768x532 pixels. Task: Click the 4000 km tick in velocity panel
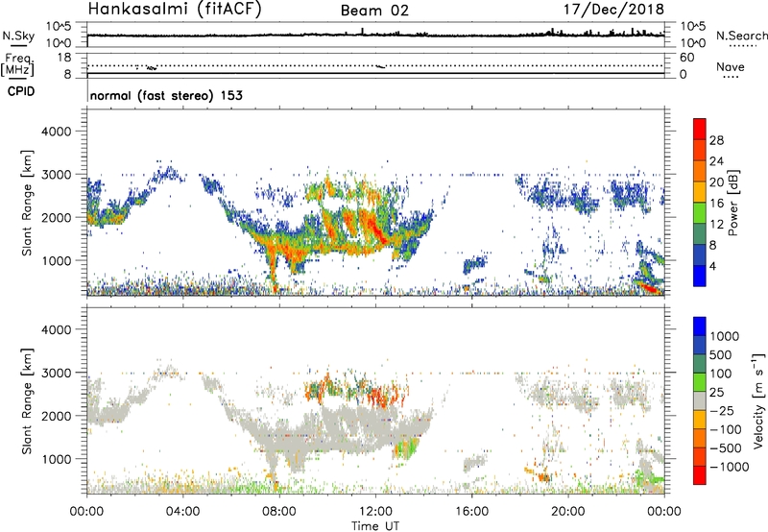[56, 329]
